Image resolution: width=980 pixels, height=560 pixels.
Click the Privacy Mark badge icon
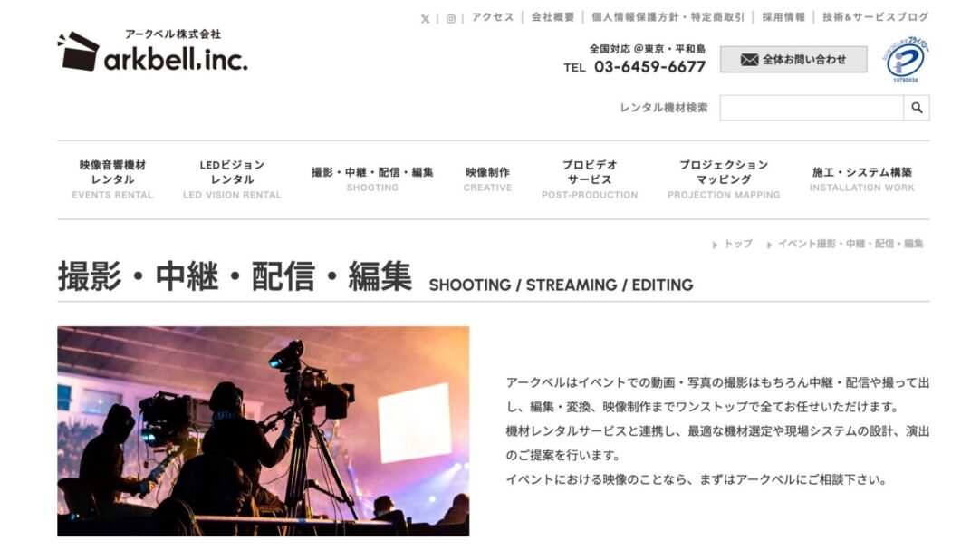(905, 60)
